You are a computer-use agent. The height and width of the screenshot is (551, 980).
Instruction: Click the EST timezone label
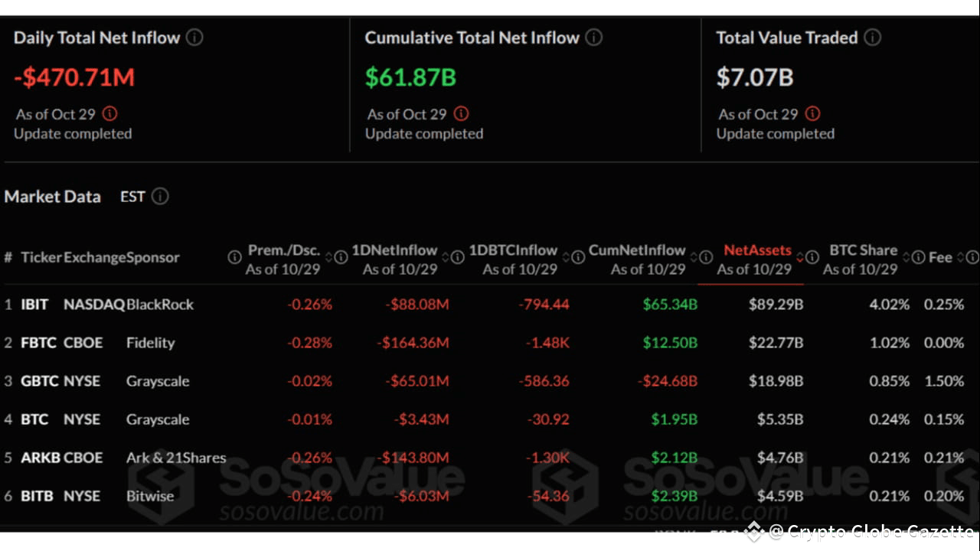pos(132,197)
